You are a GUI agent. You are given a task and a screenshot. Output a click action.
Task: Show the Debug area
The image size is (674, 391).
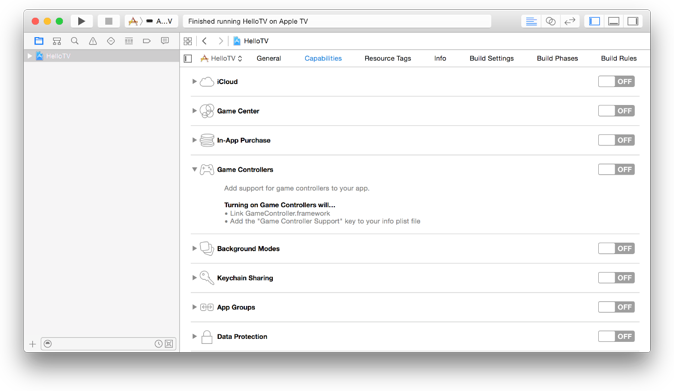(x=614, y=21)
